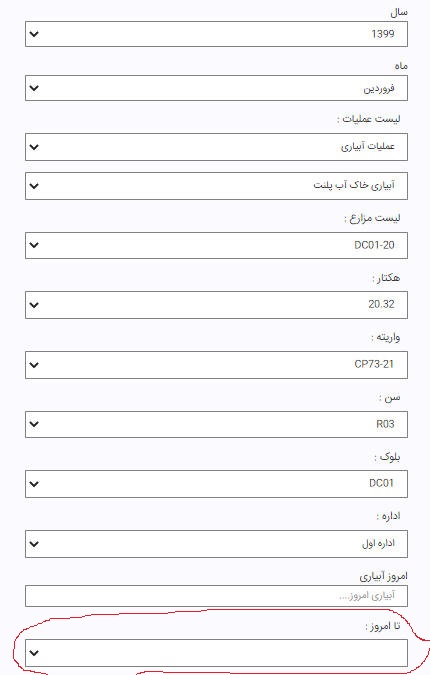This screenshot has height=675, width=430.
Task: Click the لیست مزارع label
Action: tap(372, 218)
